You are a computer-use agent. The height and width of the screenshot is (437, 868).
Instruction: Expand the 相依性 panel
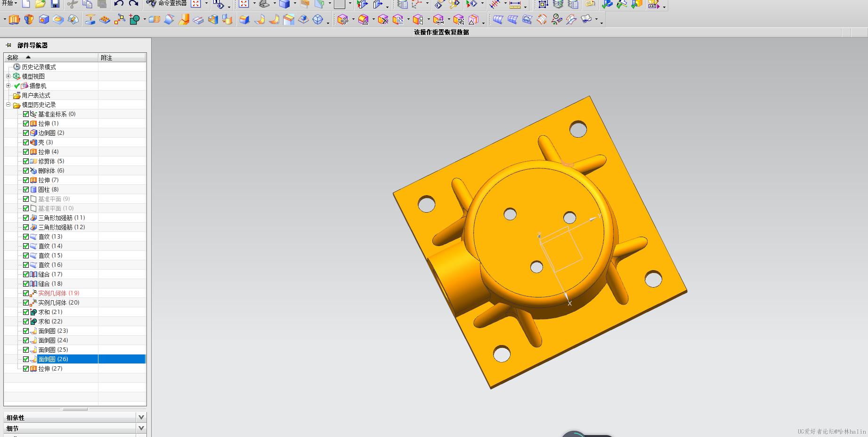click(141, 417)
